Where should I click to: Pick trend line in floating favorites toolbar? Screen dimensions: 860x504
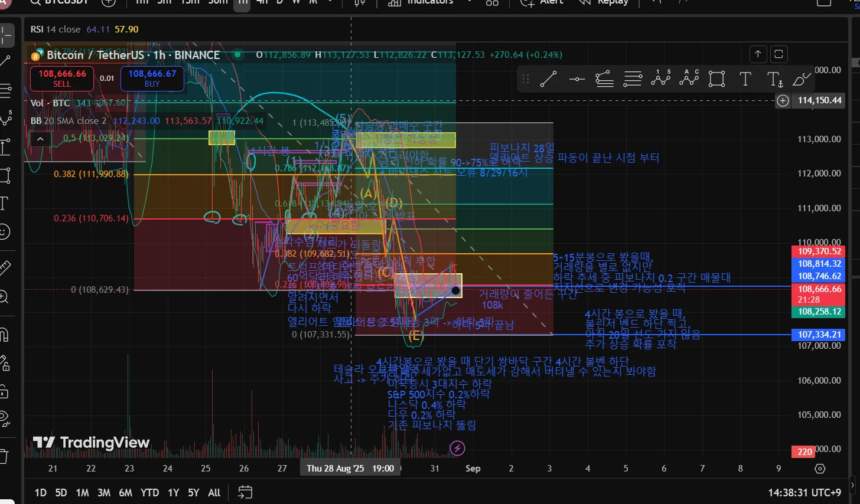pos(548,78)
